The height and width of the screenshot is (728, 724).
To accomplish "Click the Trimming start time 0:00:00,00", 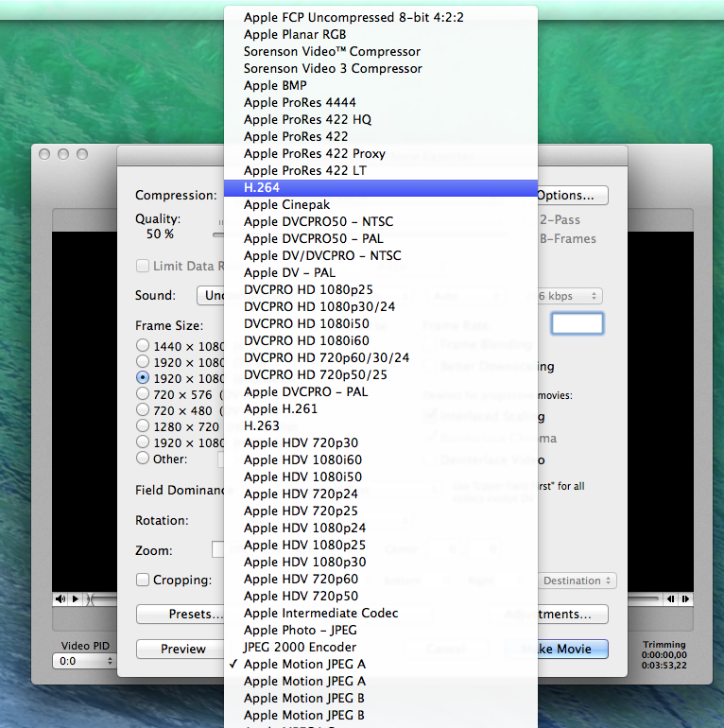I will point(664,655).
